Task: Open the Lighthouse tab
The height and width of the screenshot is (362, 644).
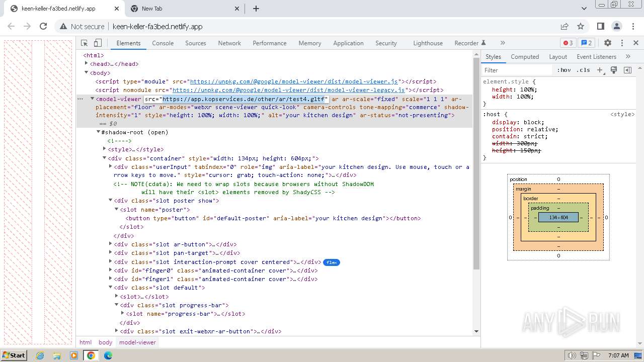Action: click(428, 43)
